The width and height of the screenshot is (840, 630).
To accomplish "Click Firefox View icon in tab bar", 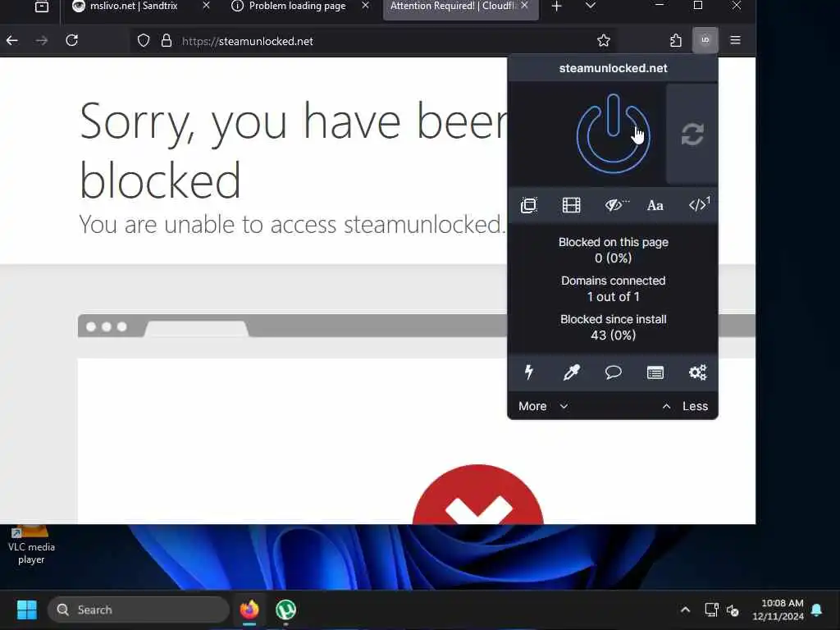I will [x=41, y=7].
